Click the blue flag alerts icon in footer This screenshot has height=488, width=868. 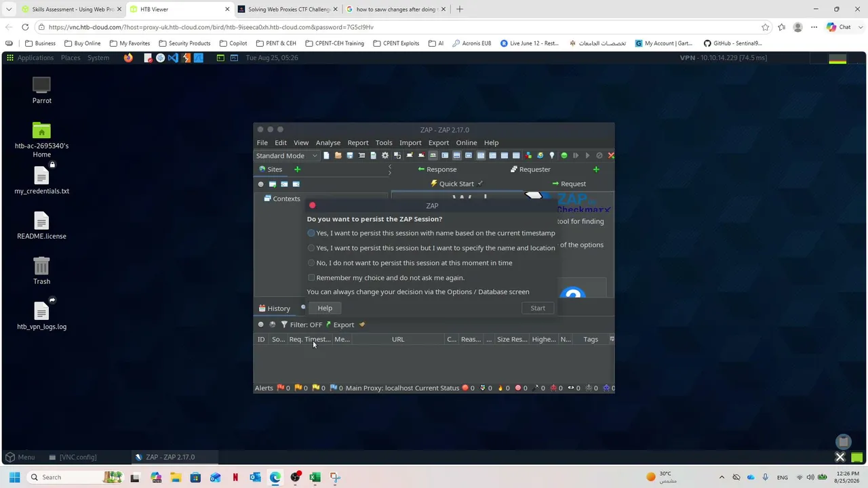pyautogui.click(x=333, y=388)
